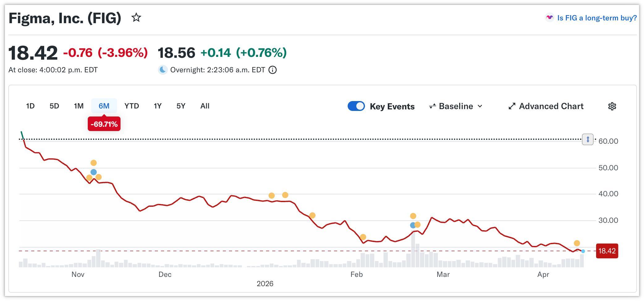
Task: Toggle off the Key Events switch
Action: coord(356,106)
